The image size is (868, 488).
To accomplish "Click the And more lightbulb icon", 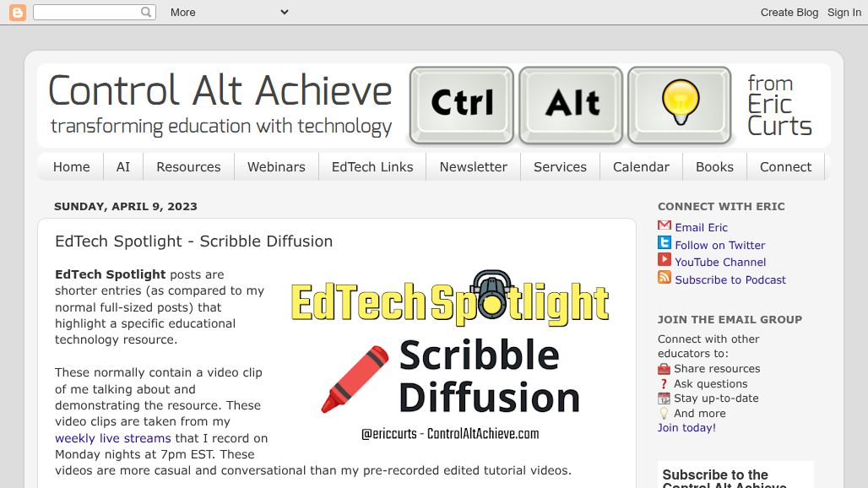I will pyautogui.click(x=664, y=413).
